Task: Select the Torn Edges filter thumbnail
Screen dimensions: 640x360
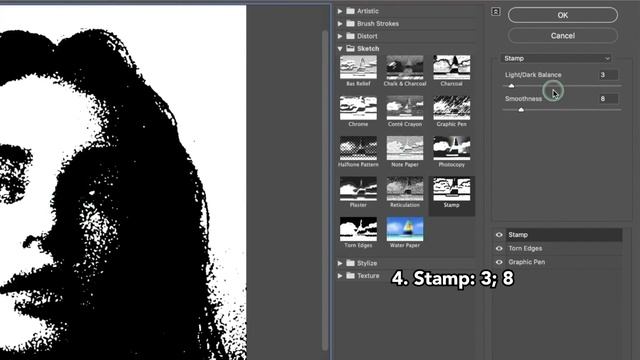Action: [x=358, y=229]
